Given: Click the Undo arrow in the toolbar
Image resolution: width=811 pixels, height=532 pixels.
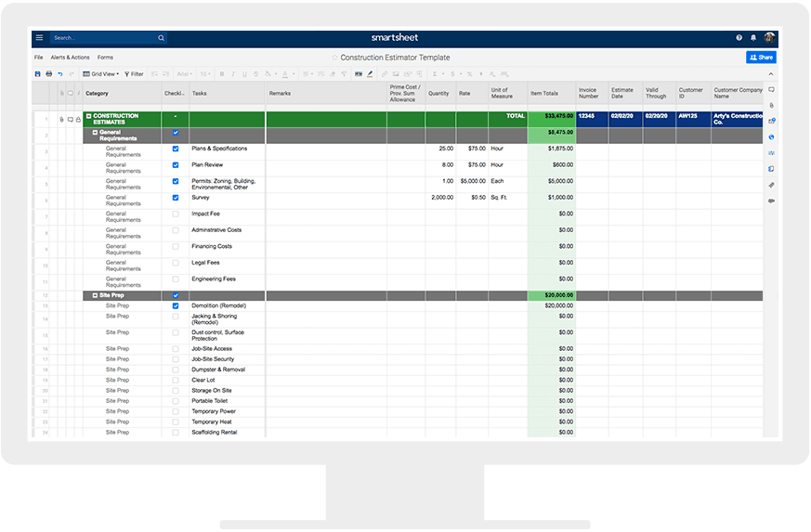Looking at the screenshot, I should pos(60,73).
